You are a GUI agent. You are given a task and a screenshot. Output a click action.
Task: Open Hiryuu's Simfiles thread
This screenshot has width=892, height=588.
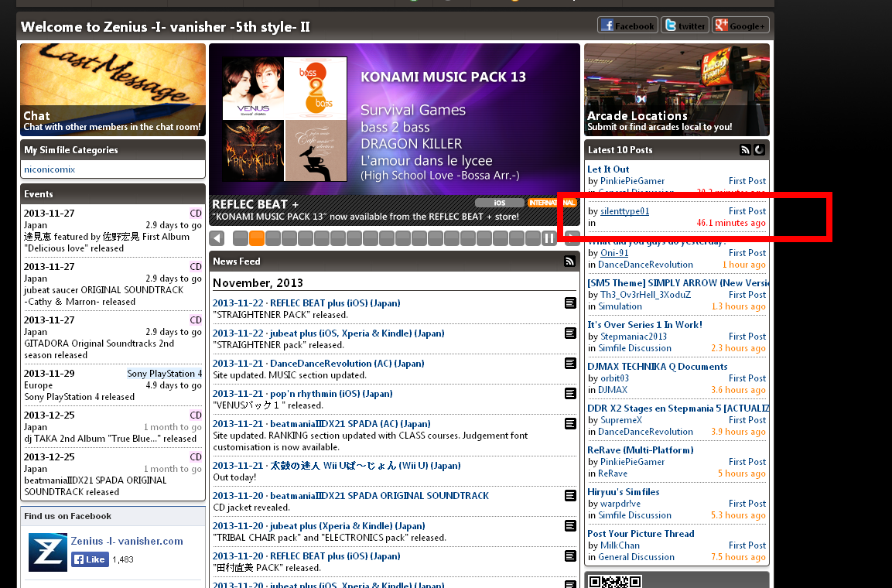click(x=623, y=492)
